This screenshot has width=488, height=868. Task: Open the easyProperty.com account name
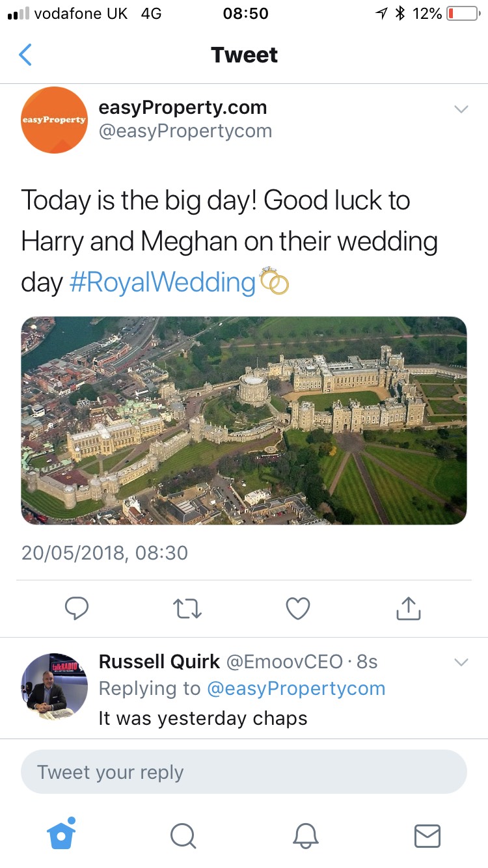click(182, 107)
